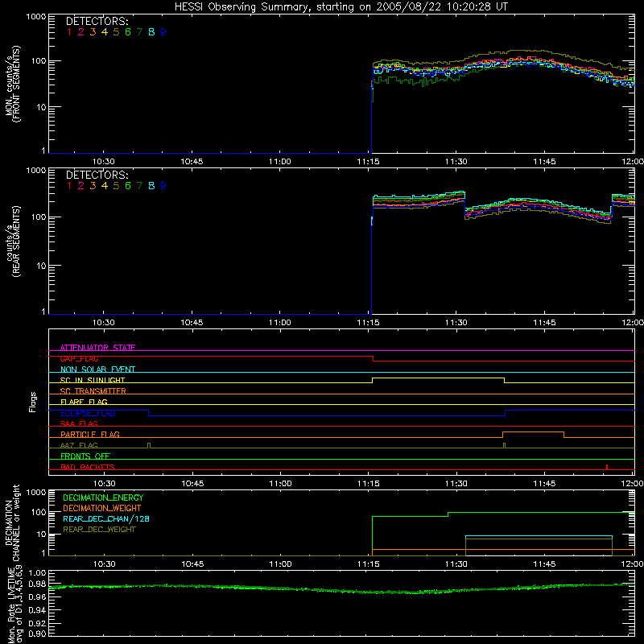Image resolution: width=644 pixels, height=644 pixels.
Task: Click the DETECTORS: label in rear segments plot
Action: (x=97, y=175)
